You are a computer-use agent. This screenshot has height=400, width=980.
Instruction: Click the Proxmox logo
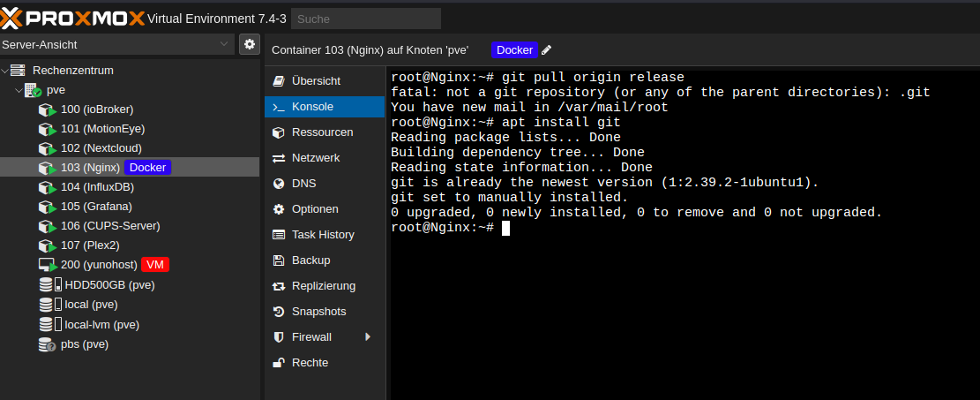[72, 19]
